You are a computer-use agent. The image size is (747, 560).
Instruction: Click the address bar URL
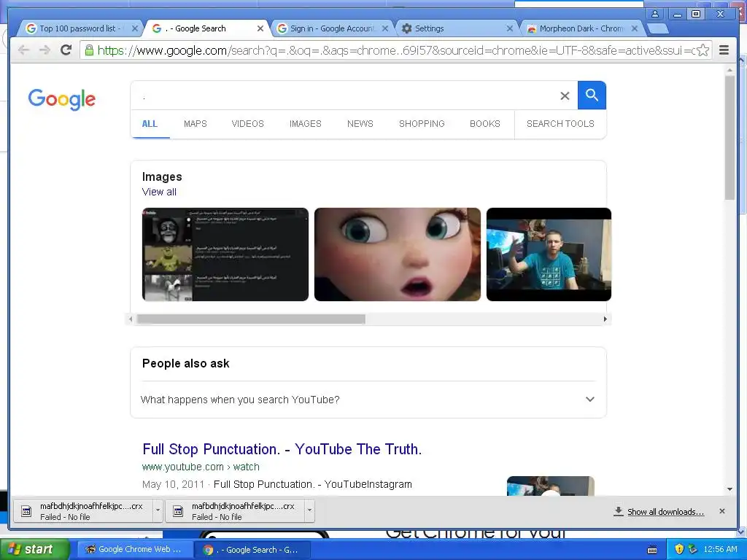tap(395, 50)
